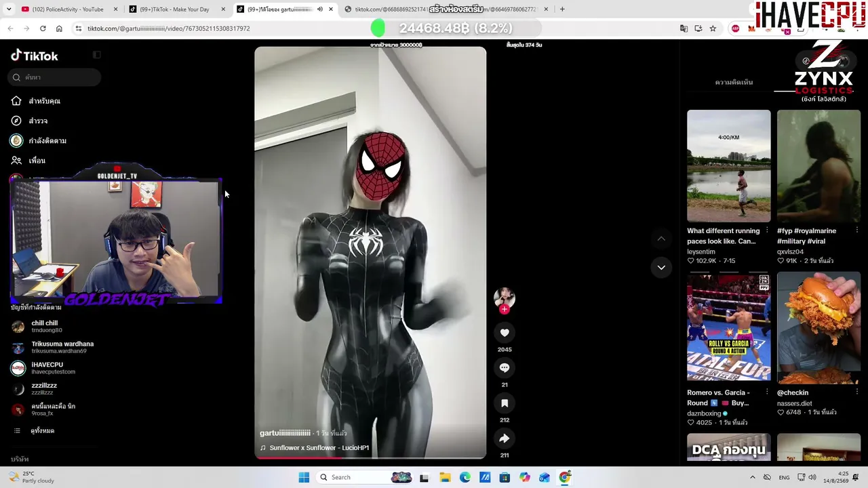868x488 pixels.
Task: Go to the next video with down arrow
Action: [x=661, y=268]
